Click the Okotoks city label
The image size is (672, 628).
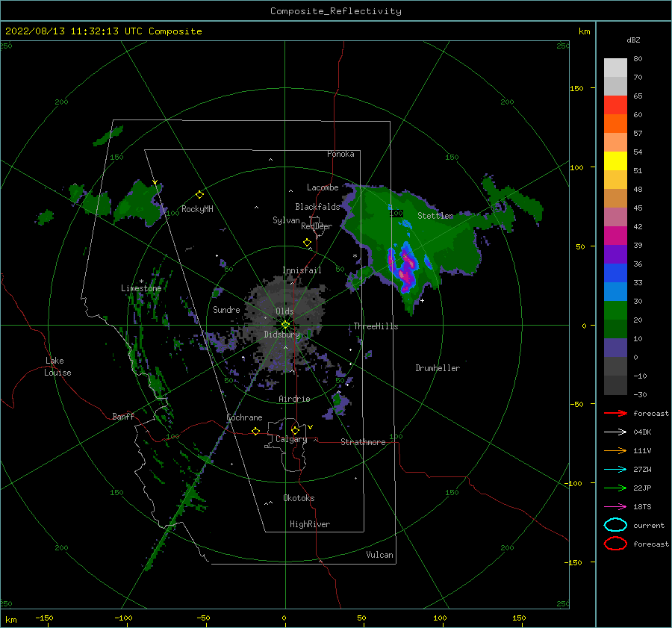(x=299, y=498)
